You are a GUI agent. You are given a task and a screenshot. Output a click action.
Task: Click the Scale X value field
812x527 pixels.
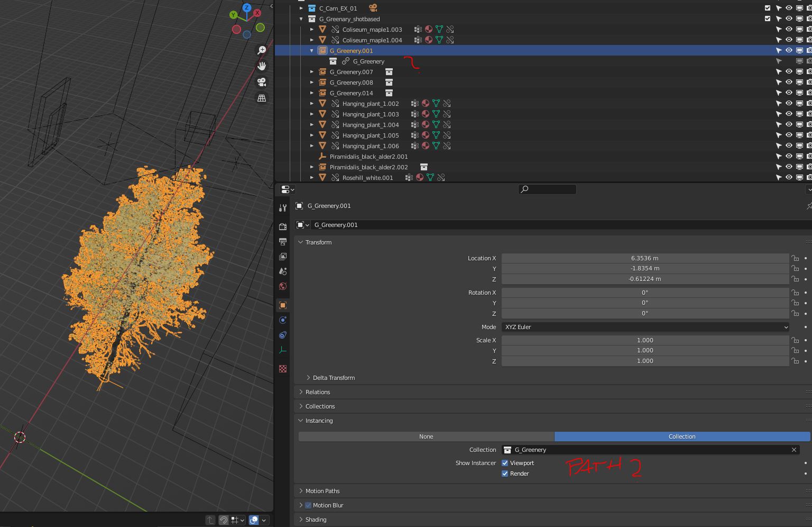point(645,340)
